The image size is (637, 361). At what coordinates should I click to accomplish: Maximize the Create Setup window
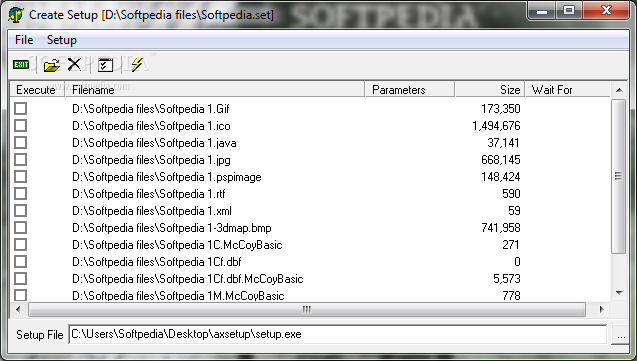(x=569, y=11)
